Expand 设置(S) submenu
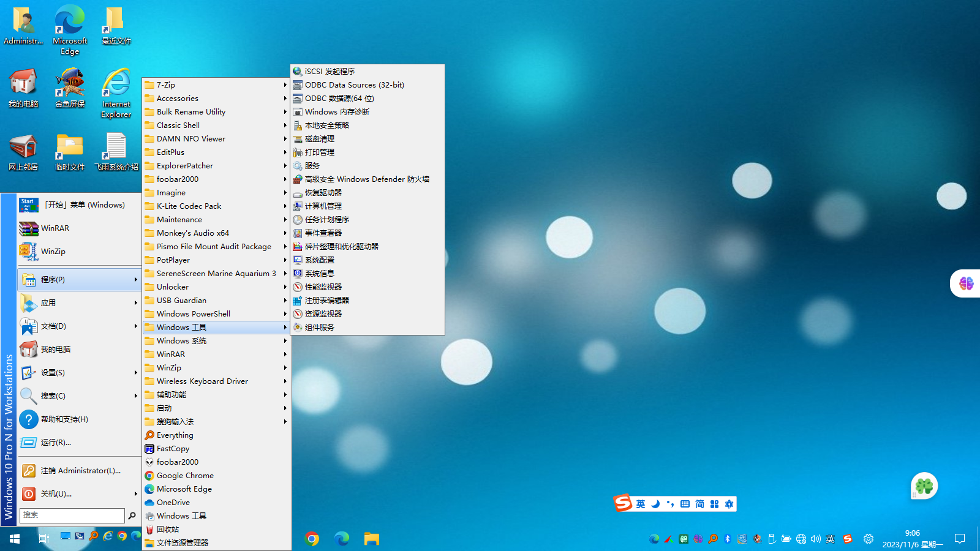980x551 pixels. pos(80,373)
